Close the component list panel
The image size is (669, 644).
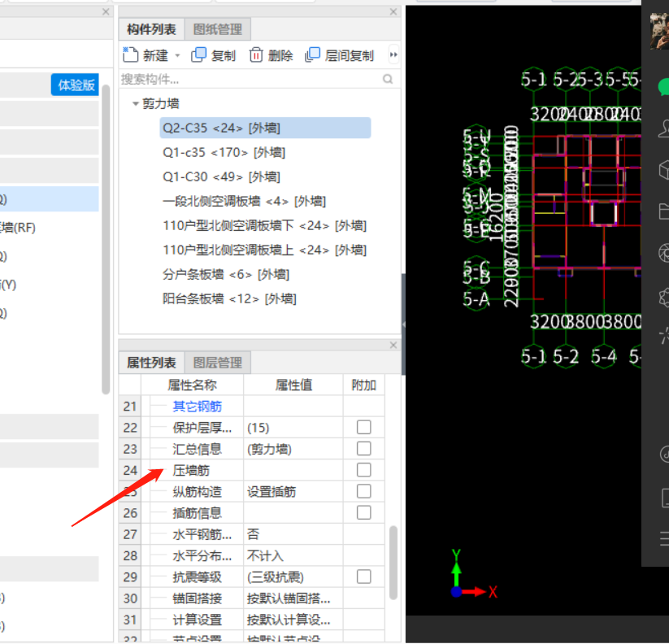pos(393,12)
